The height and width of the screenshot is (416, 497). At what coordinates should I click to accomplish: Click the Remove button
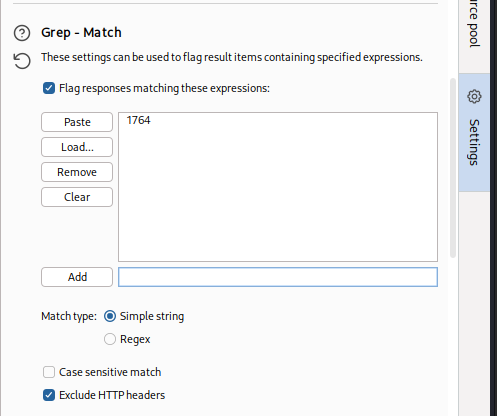77,172
